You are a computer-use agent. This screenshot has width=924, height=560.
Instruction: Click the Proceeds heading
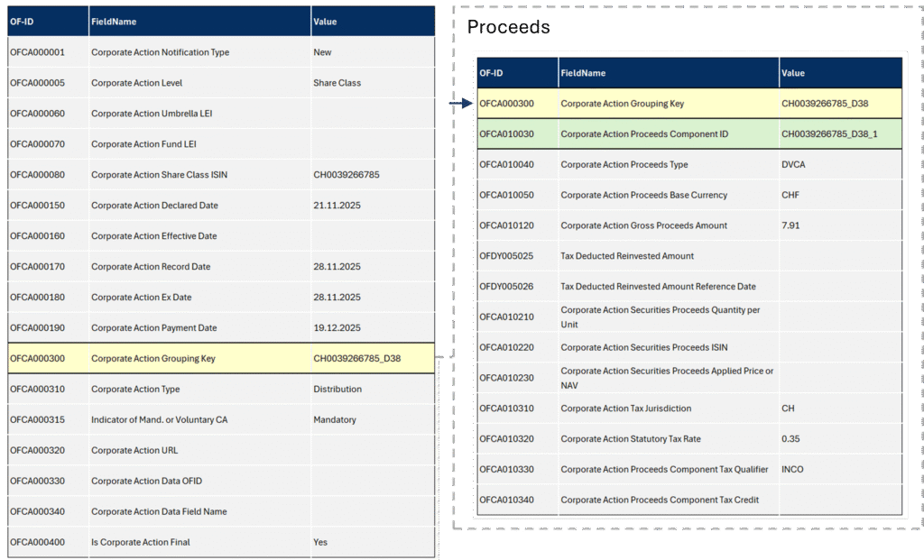[x=508, y=28]
